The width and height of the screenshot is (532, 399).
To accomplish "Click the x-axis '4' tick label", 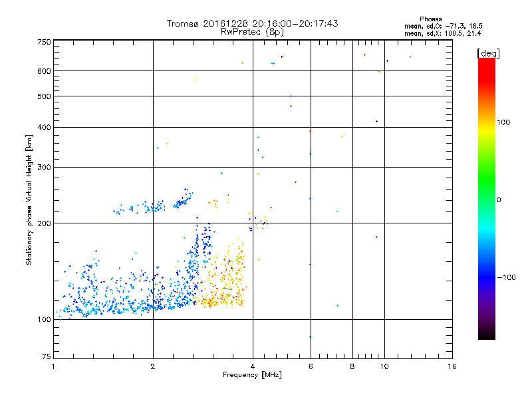I will point(253,366).
